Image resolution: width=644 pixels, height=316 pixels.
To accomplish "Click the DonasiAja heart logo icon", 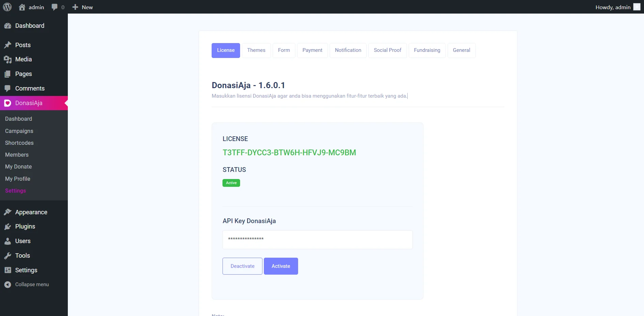I will (7, 103).
